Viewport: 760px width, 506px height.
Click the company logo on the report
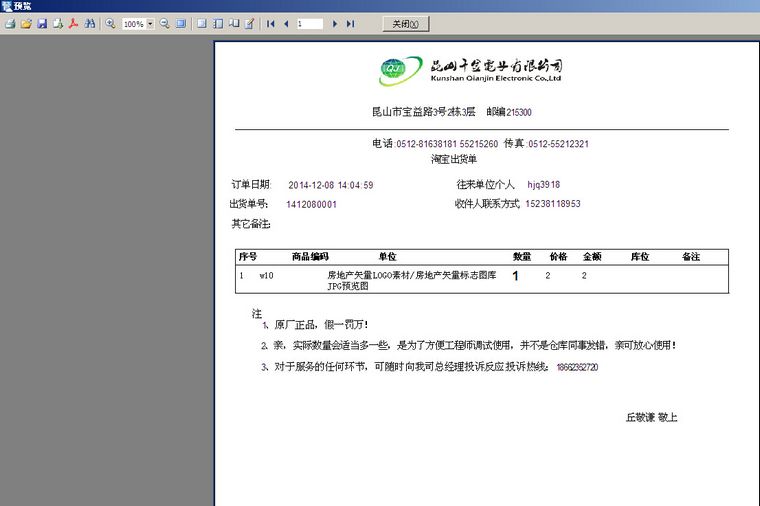[x=470, y=71]
